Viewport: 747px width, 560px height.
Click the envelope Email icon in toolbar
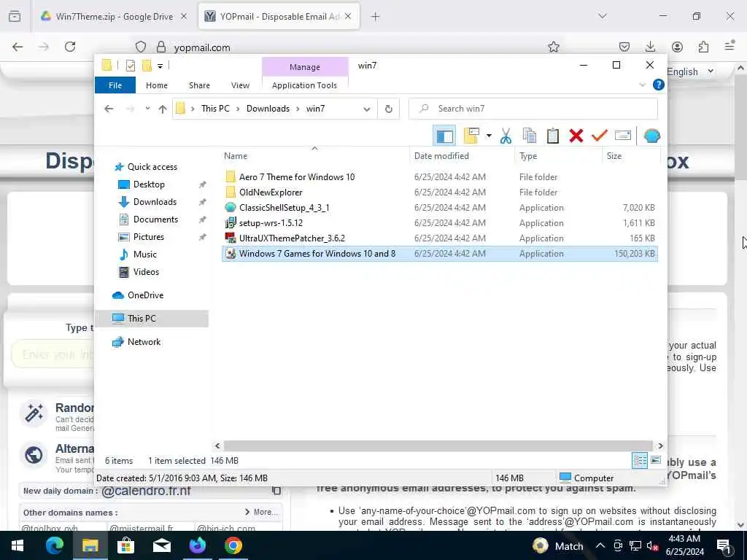[x=623, y=136]
